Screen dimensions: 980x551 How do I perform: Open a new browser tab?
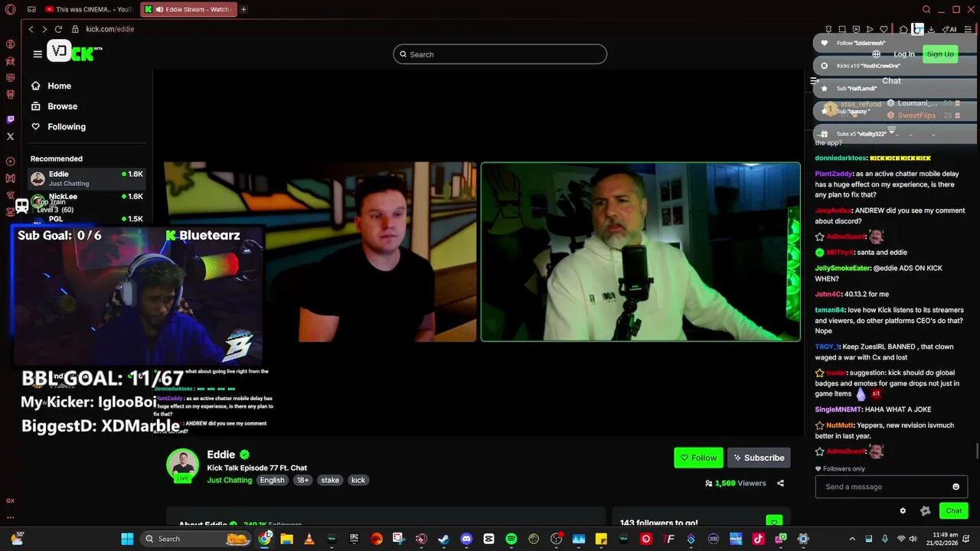pos(243,9)
